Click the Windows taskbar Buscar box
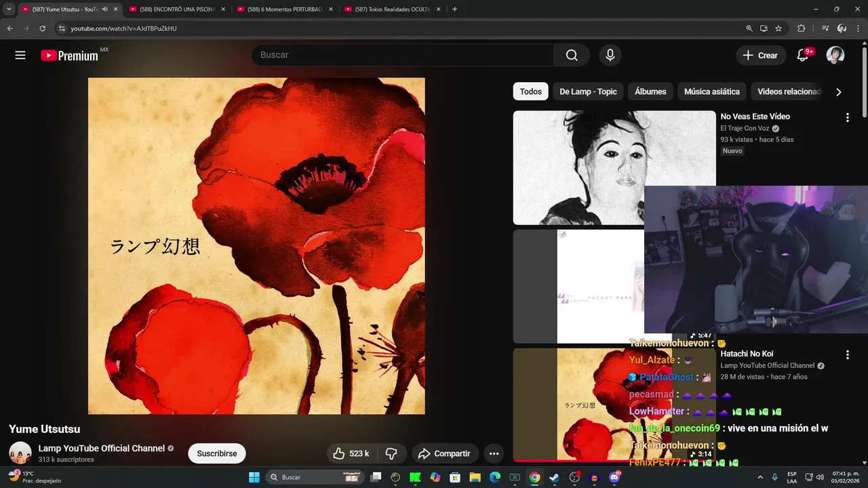868x488 pixels. pos(314,477)
